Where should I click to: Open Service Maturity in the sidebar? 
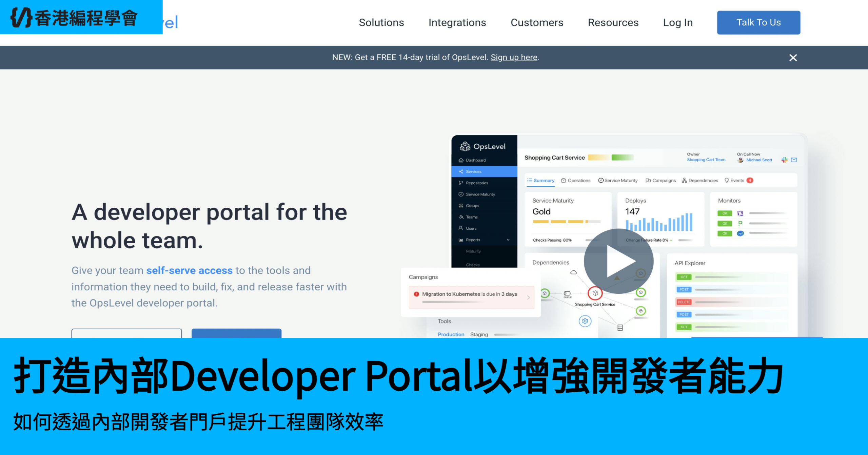click(x=480, y=194)
